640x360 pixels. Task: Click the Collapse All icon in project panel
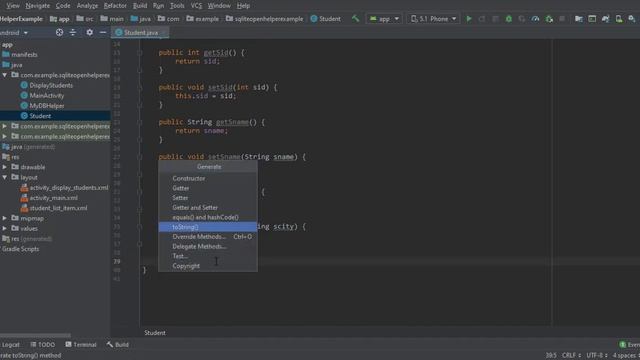[x=73, y=32]
